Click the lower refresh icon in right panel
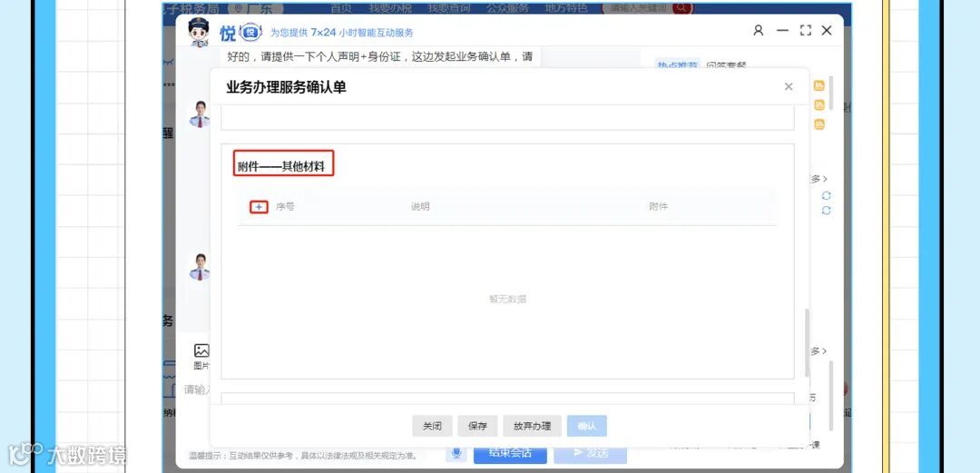Image resolution: width=980 pixels, height=473 pixels. point(827,211)
